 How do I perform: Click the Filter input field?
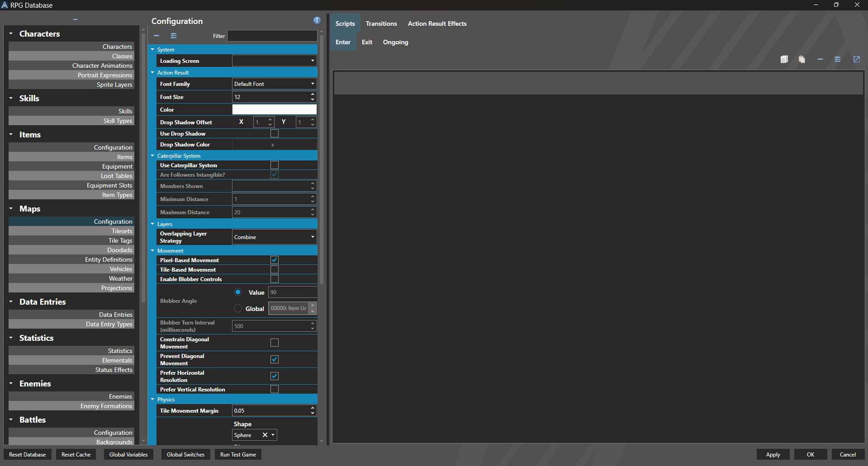pos(272,36)
